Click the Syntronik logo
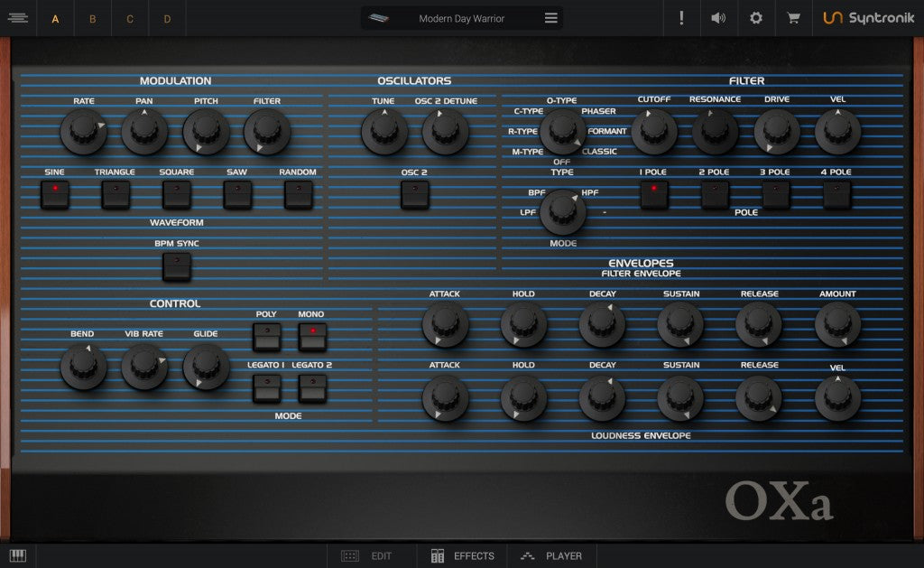924x568 pixels. tap(871, 18)
